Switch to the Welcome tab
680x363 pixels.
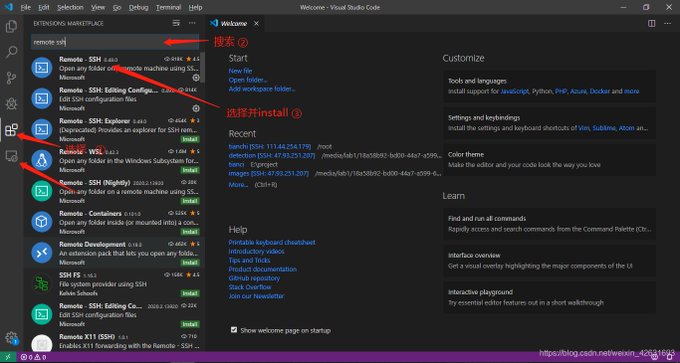click(234, 23)
